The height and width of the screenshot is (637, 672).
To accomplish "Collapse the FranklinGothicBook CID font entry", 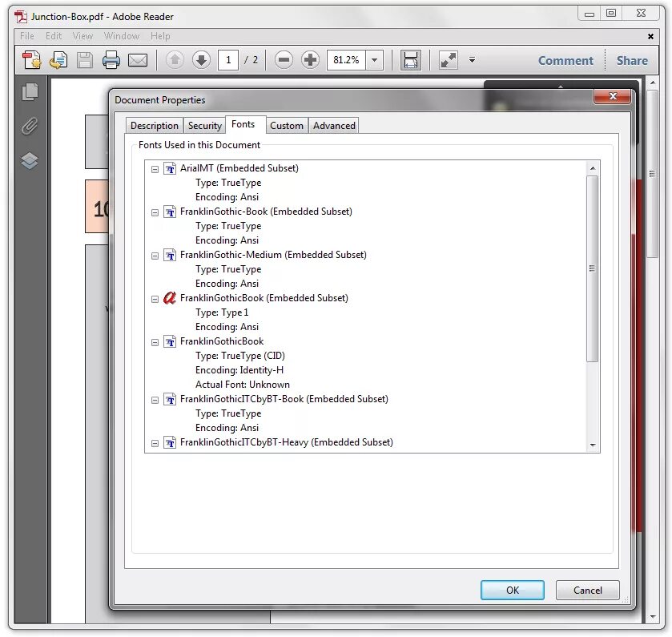I will tap(155, 342).
